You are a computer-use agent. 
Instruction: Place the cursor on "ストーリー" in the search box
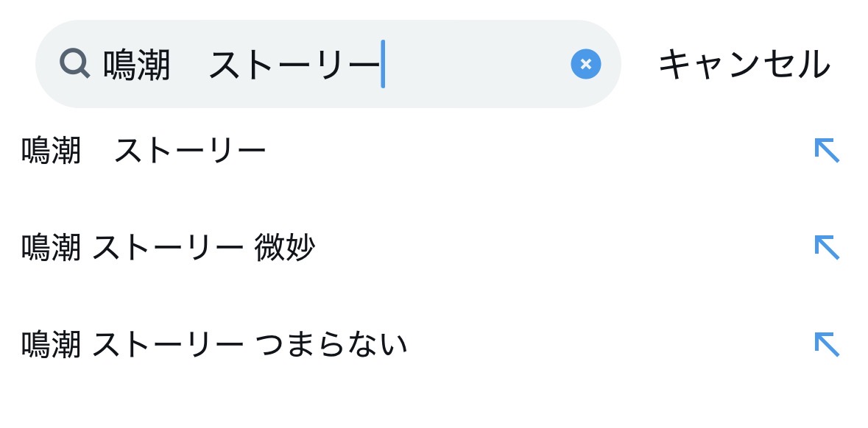(x=293, y=65)
